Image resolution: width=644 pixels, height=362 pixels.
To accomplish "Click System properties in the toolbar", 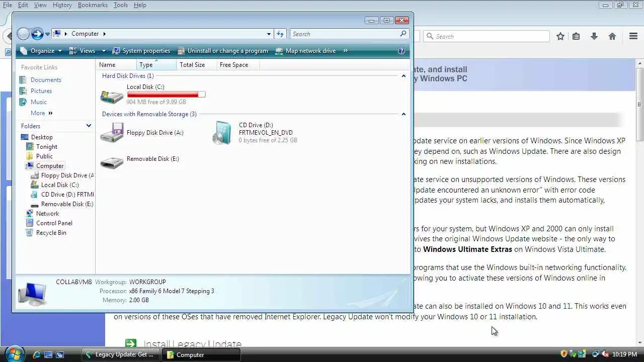I will click(141, 51).
